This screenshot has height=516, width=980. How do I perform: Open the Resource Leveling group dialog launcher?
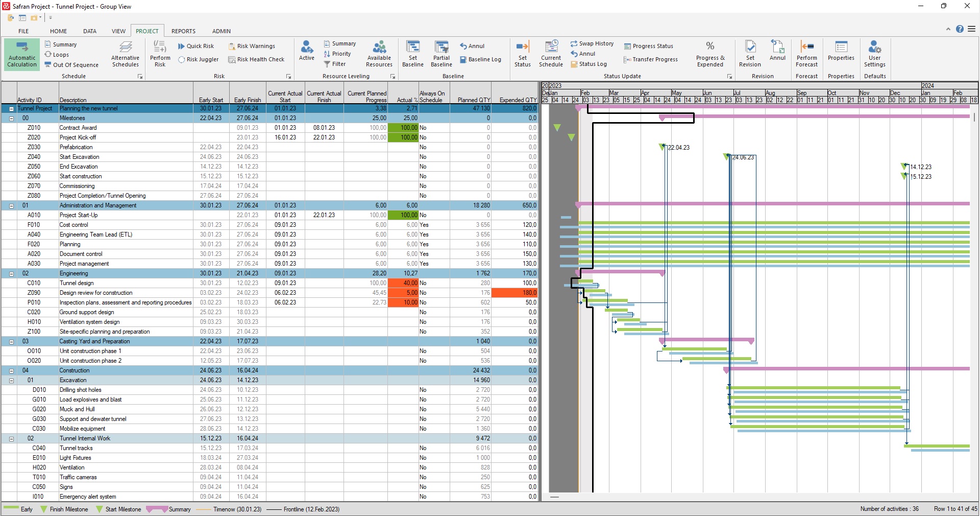(393, 77)
